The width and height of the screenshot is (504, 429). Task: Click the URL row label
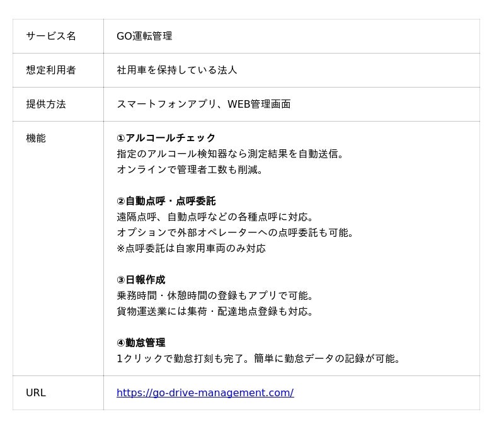click(36, 393)
